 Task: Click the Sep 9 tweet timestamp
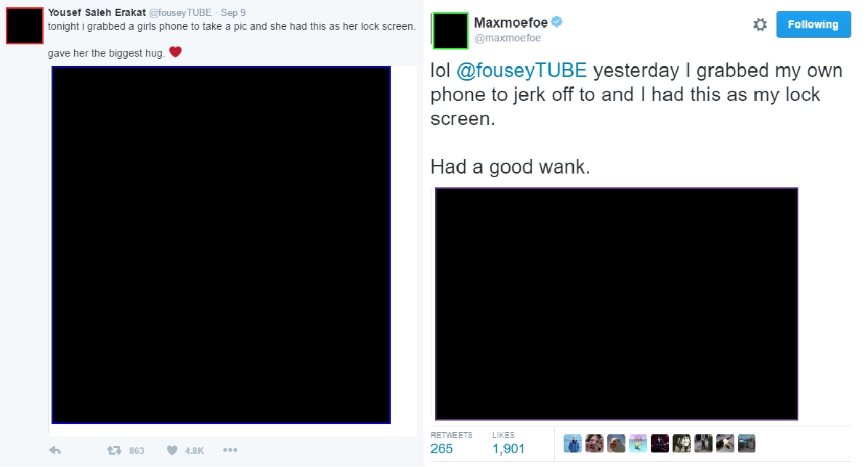pyautogui.click(x=233, y=12)
